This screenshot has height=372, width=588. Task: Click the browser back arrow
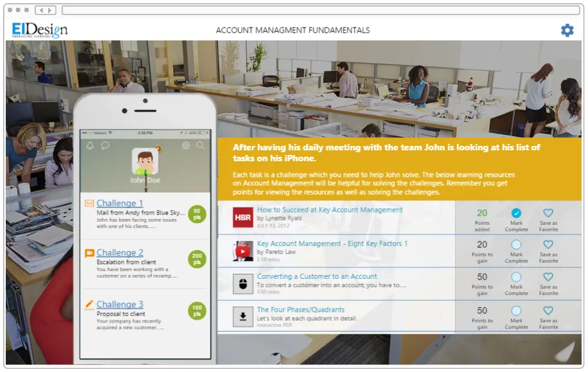(x=40, y=10)
